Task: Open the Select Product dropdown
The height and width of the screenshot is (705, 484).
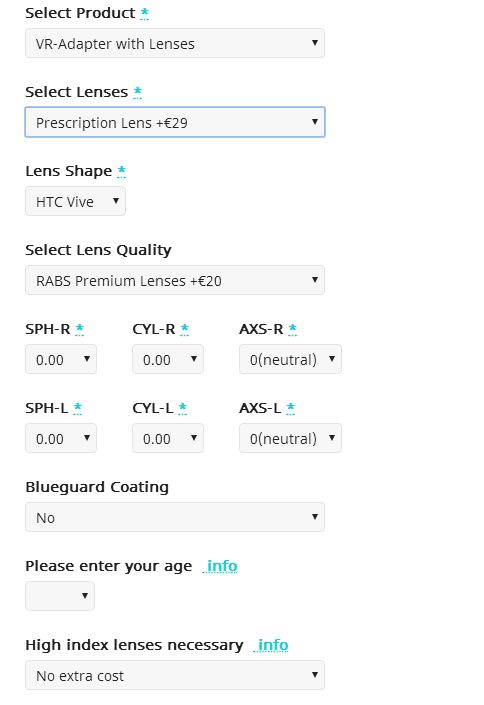Action: pyautogui.click(x=175, y=43)
